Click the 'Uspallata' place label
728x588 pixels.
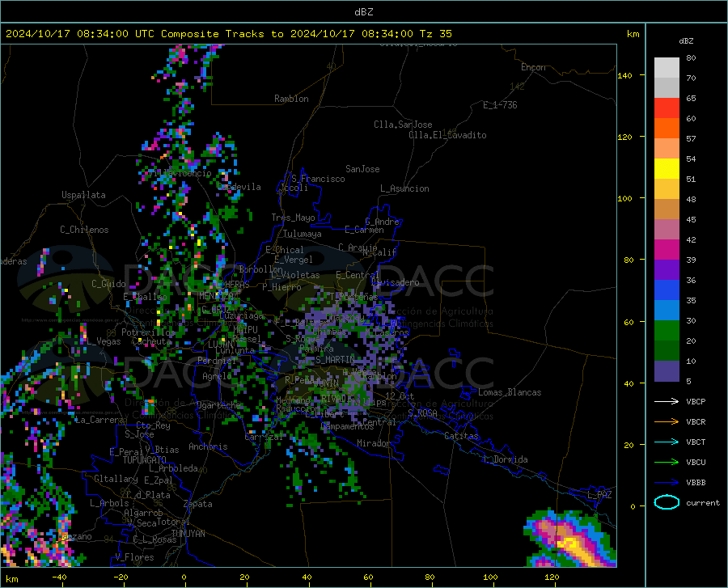tap(83, 196)
